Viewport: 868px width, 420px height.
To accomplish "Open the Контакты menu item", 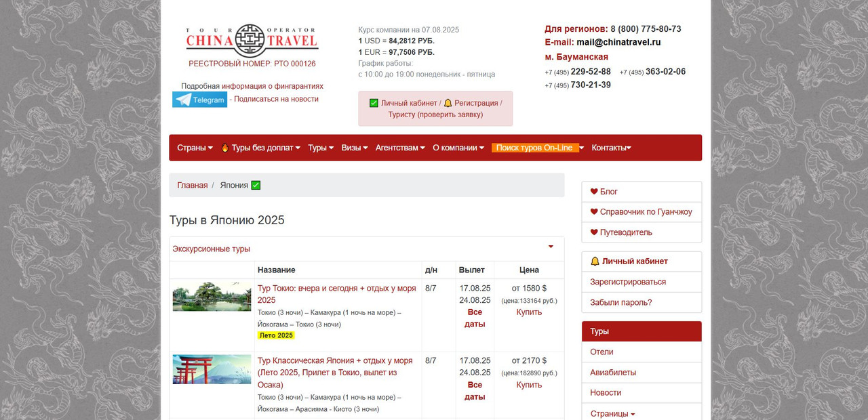I will click(x=611, y=148).
